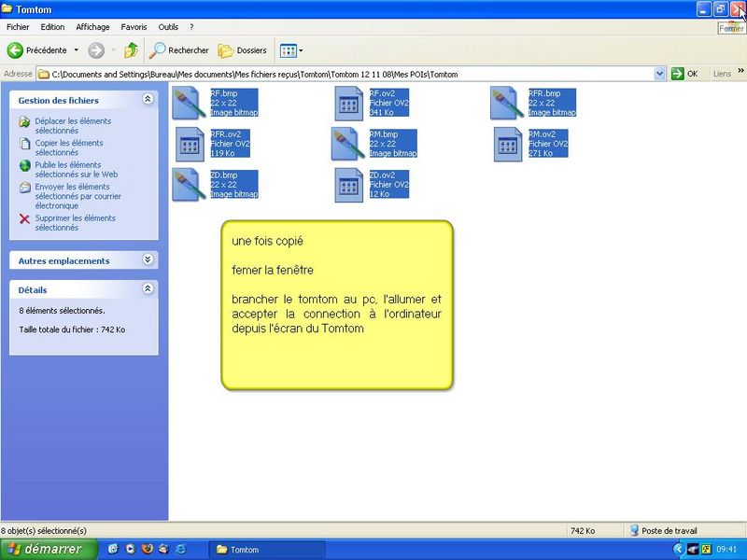The height and width of the screenshot is (560, 747).
Task: Open the ? help menu
Action: tap(191, 27)
